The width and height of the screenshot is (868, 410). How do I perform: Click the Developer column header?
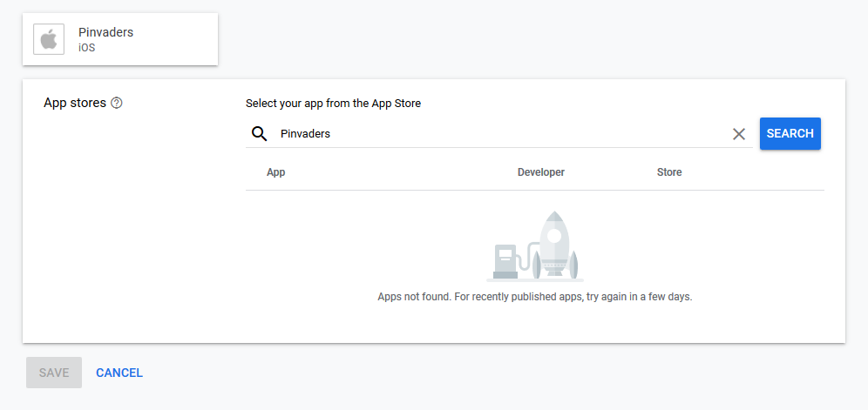click(x=541, y=172)
